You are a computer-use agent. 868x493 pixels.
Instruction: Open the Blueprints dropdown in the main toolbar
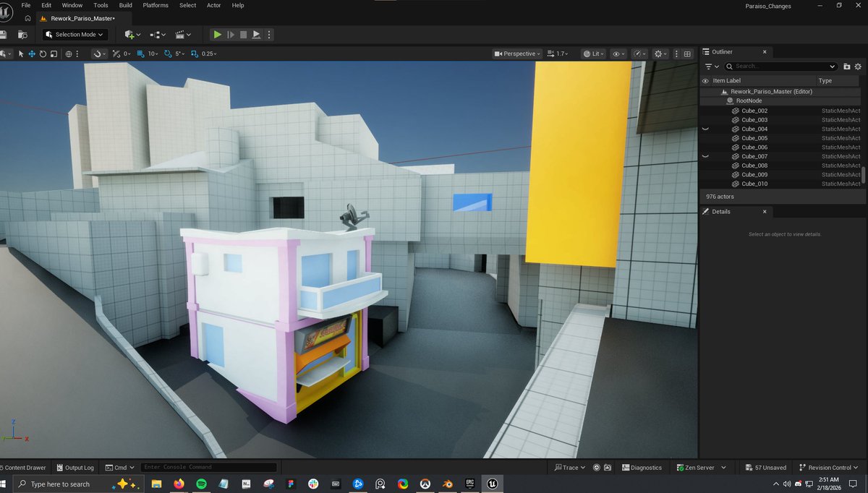click(x=157, y=35)
